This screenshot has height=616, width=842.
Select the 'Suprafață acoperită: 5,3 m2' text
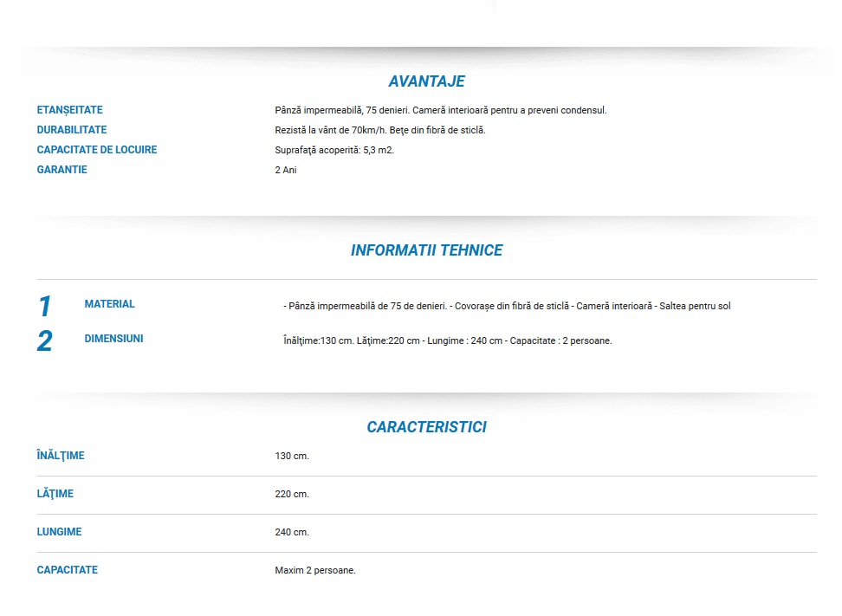pos(334,151)
